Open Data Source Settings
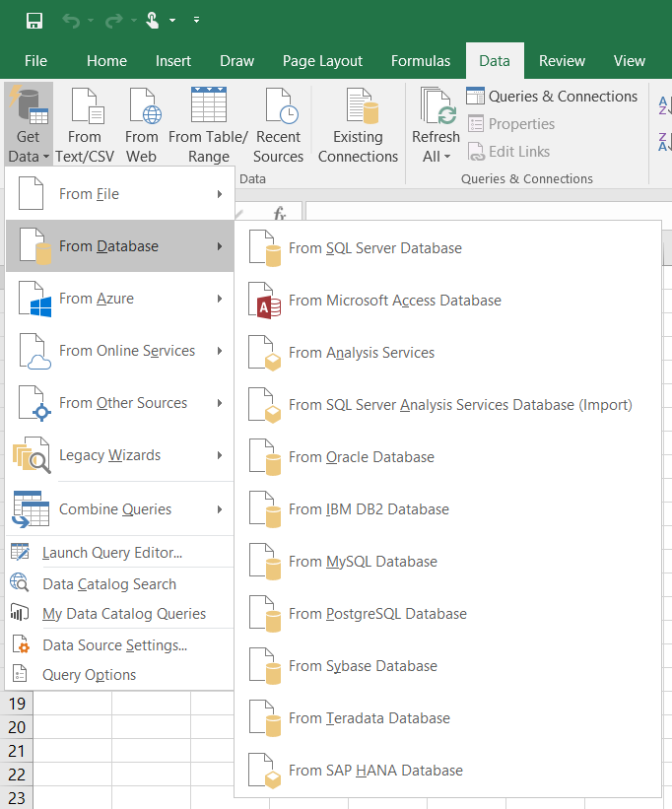Screen dimensions: 672x809 119,645
